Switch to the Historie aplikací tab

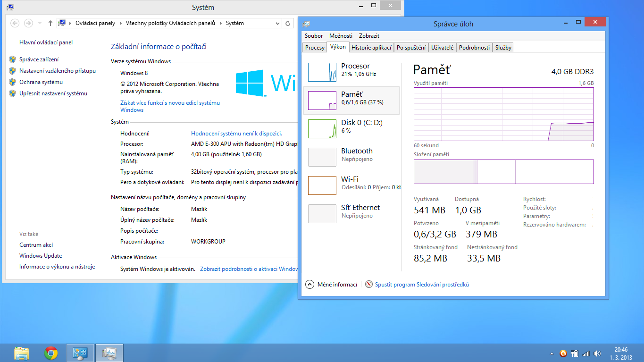click(372, 48)
